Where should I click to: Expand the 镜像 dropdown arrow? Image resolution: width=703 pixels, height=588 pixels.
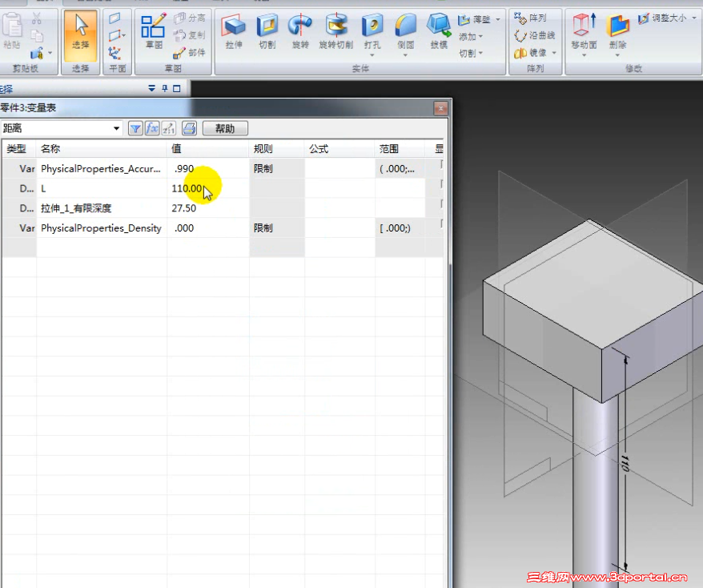point(555,53)
